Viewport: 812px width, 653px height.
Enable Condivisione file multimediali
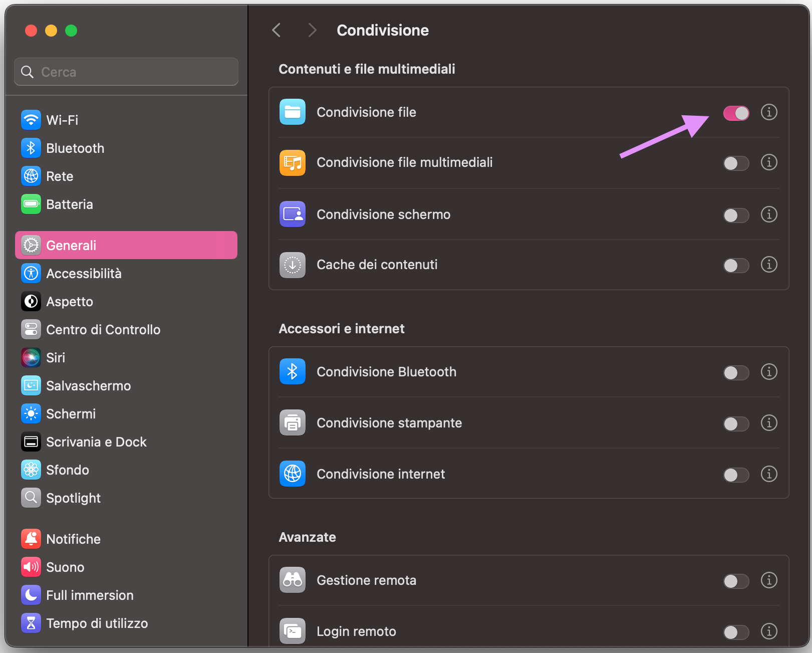point(736,163)
